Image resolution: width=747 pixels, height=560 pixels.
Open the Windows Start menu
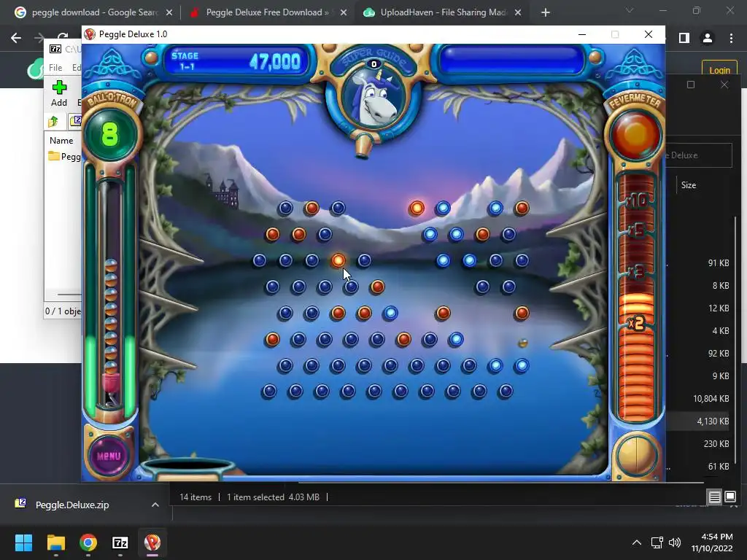23,542
